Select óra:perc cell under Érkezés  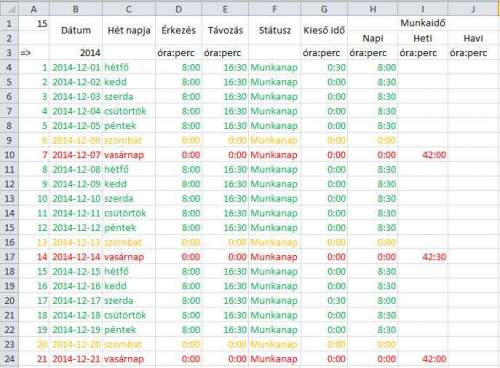tap(179, 53)
